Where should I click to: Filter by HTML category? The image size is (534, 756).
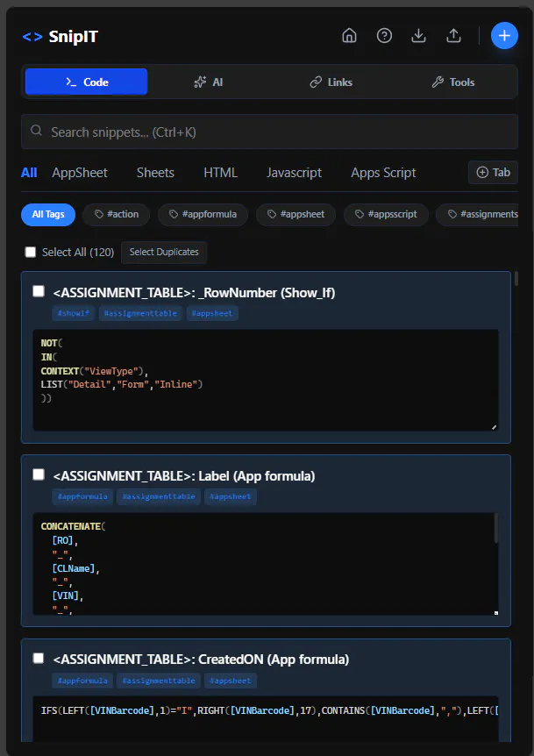pyautogui.click(x=220, y=173)
